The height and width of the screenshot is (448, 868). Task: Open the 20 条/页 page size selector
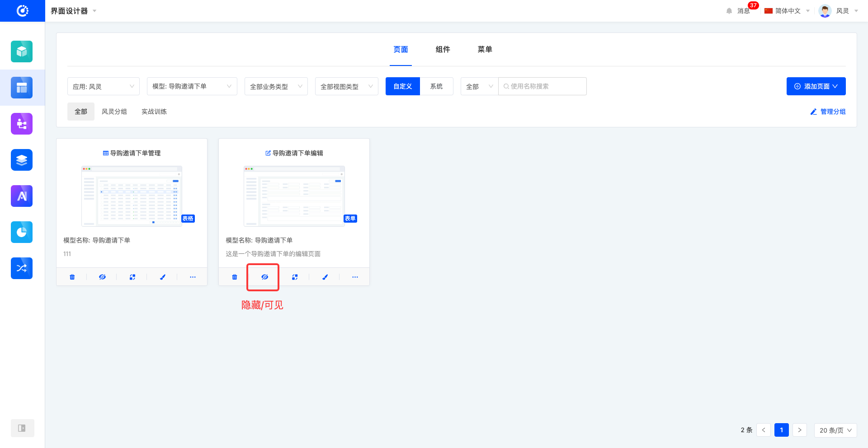pyautogui.click(x=835, y=430)
